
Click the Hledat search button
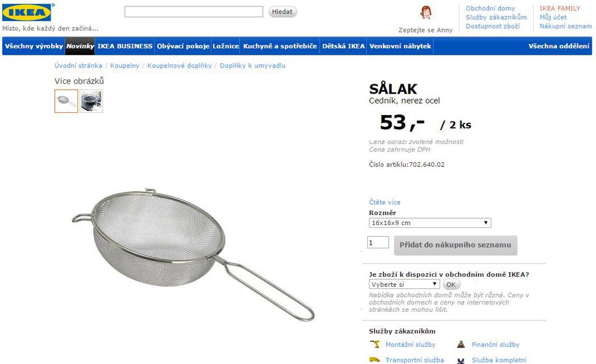[x=282, y=12]
